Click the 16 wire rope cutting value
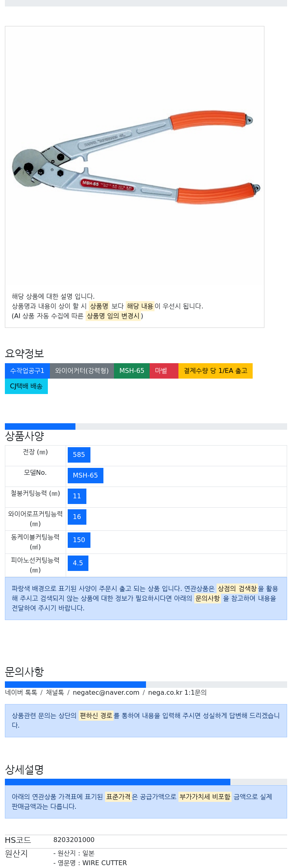Image resolution: width=292 pixels, height=868 pixels. point(77,517)
